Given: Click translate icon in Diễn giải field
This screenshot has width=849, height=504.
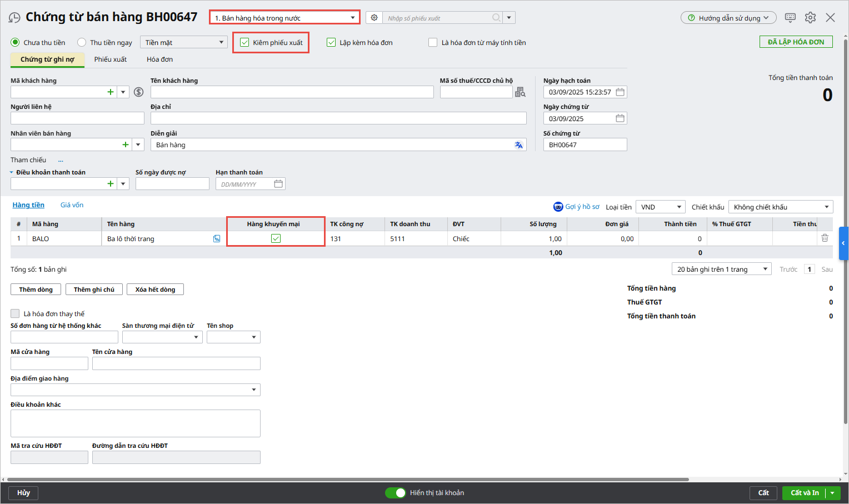Looking at the screenshot, I should (x=518, y=145).
